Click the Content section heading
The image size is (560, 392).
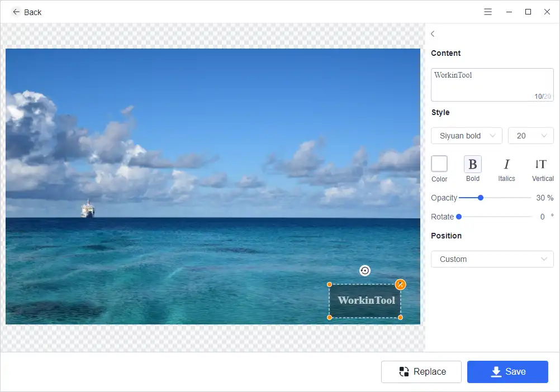(x=446, y=53)
